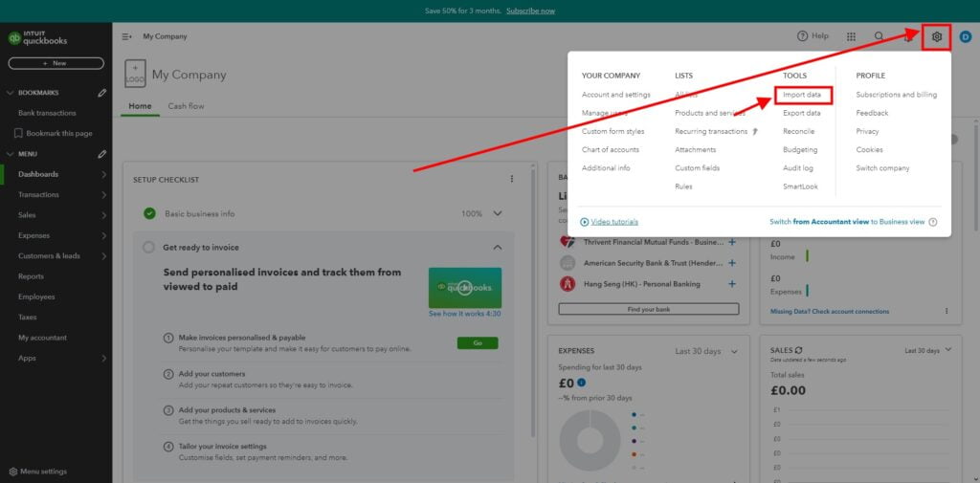This screenshot has height=483, width=980.
Task: Edit menu pencil icon
Action: pos(101,154)
